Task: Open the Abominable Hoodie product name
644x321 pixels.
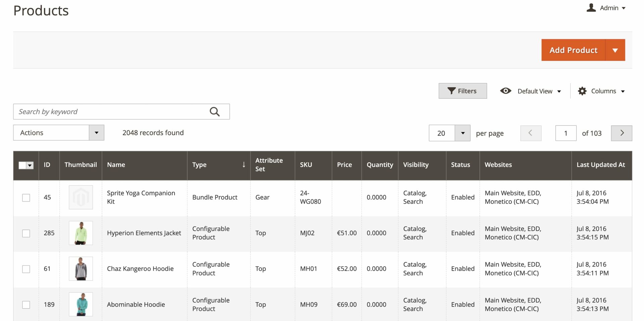Action: tap(136, 305)
